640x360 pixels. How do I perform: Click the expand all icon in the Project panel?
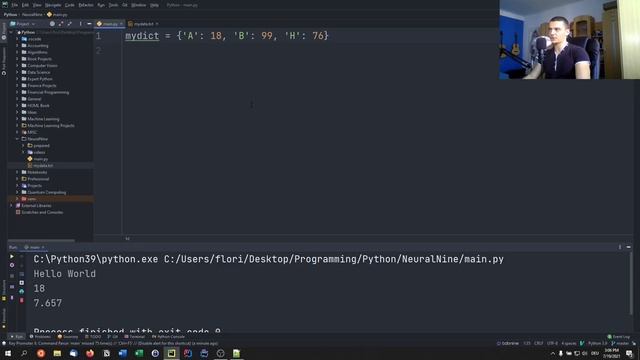point(61,24)
